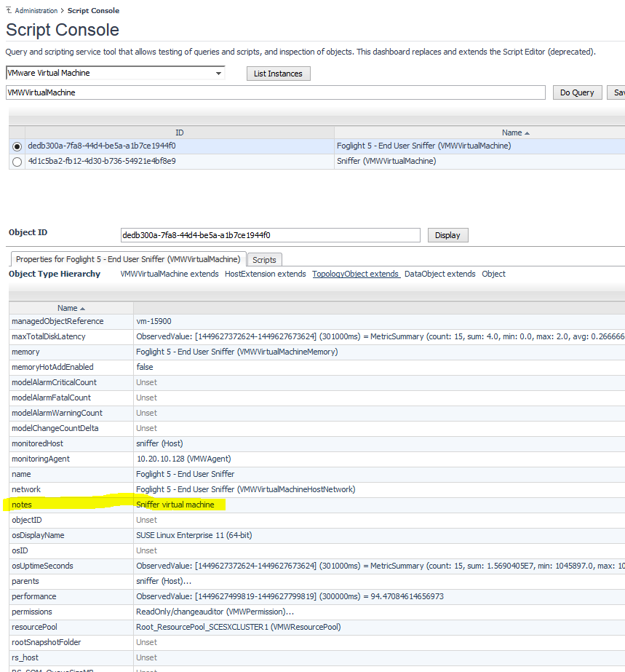Select the monitoredHost property name
The image size is (625, 672).
click(x=37, y=443)
